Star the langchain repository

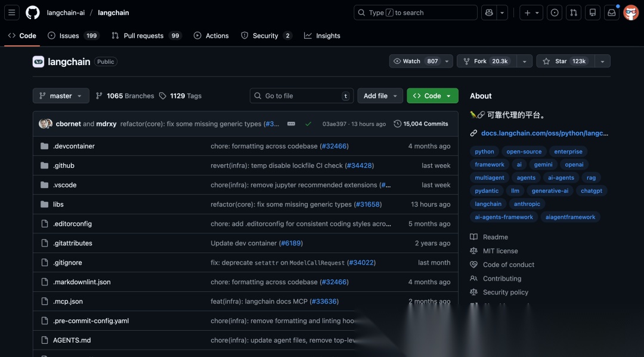tap(565, 61)
